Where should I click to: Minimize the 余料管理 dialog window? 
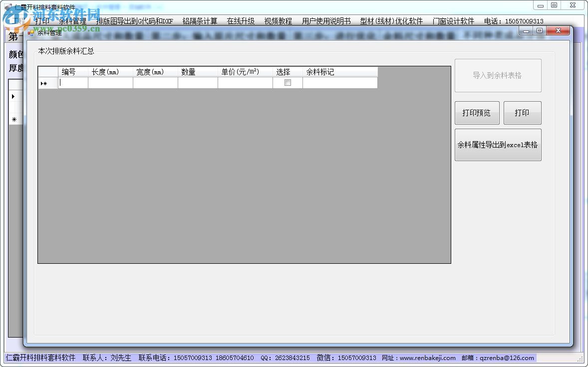(x=526, y=31)
